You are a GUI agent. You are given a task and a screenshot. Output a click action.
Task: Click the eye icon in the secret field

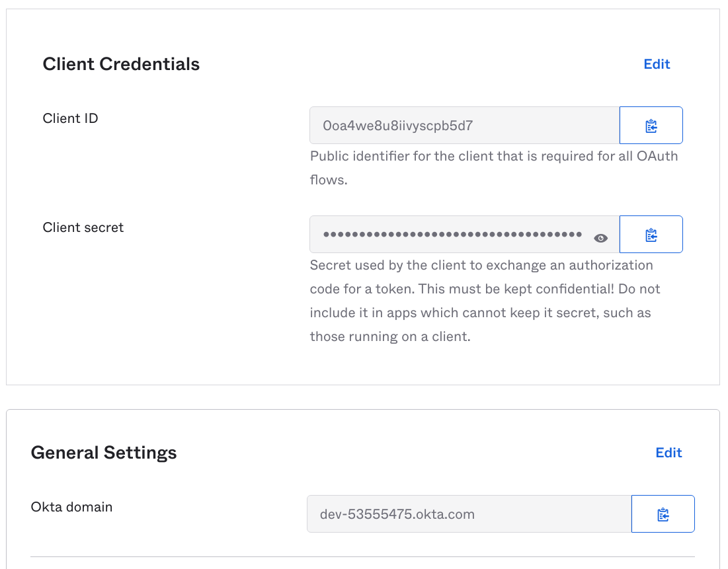600,237
